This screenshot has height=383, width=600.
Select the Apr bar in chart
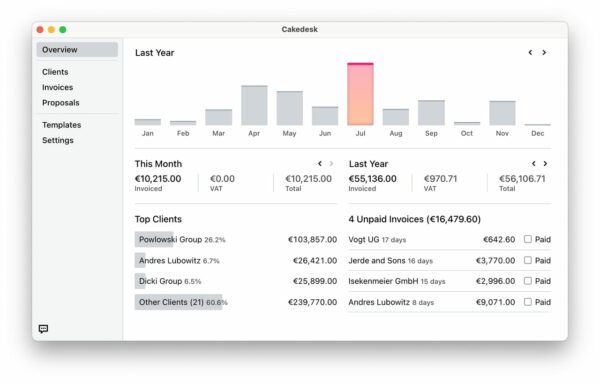(254, 105)
